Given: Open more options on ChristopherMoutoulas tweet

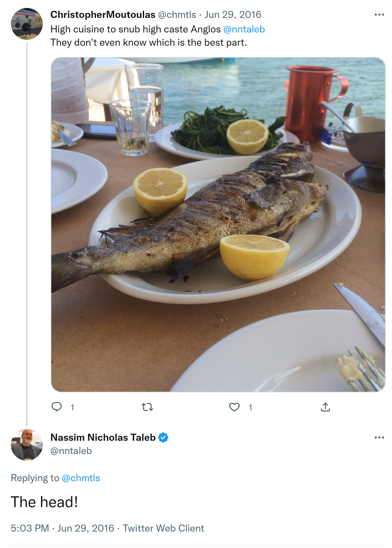Looking at the screenshot, I should pos(379,15).
